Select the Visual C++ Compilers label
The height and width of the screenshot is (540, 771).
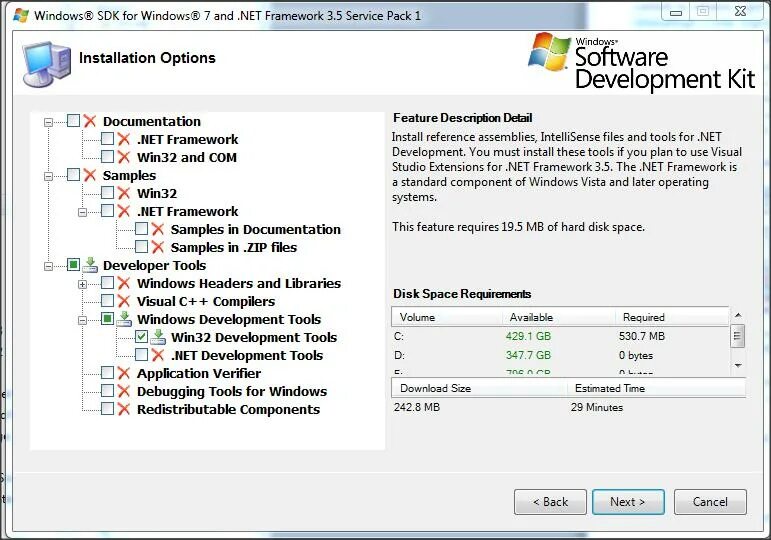206,301
